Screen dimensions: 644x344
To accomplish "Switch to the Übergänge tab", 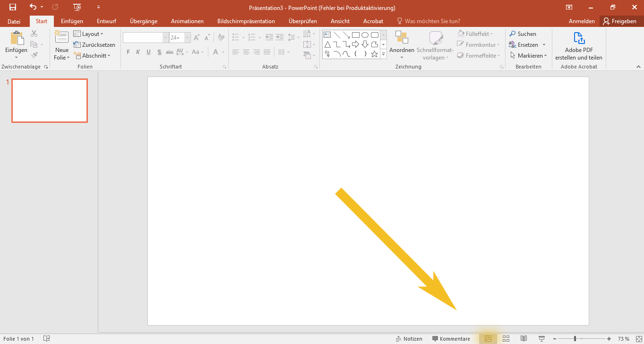I will click(144, 21).
